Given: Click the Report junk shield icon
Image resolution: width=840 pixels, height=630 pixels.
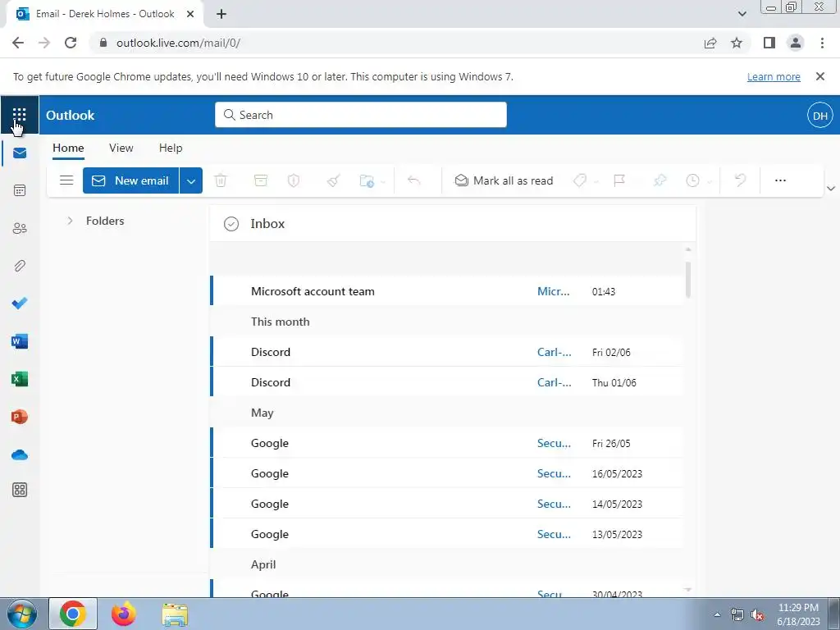Looking at the screenshot, I should (x=294, y=180).
